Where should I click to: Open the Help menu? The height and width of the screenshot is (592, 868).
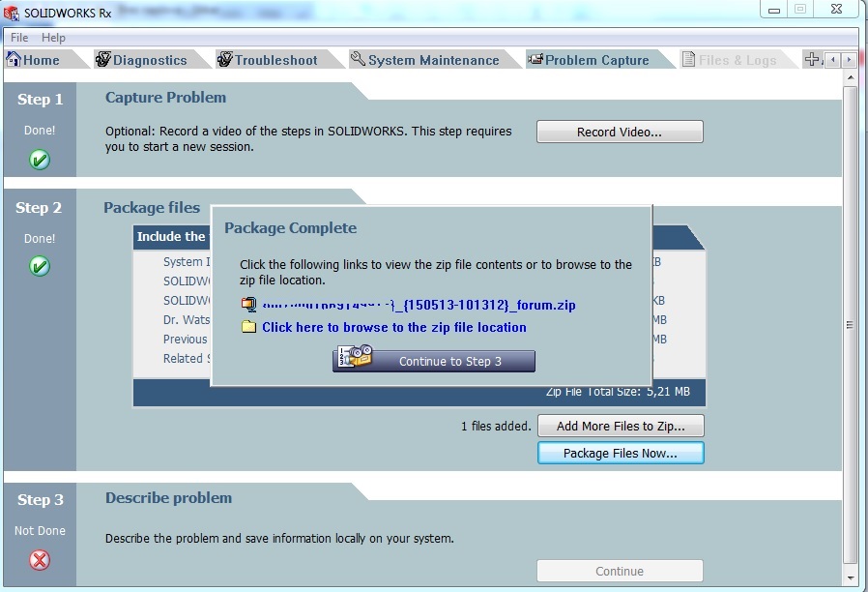point(53,38)
